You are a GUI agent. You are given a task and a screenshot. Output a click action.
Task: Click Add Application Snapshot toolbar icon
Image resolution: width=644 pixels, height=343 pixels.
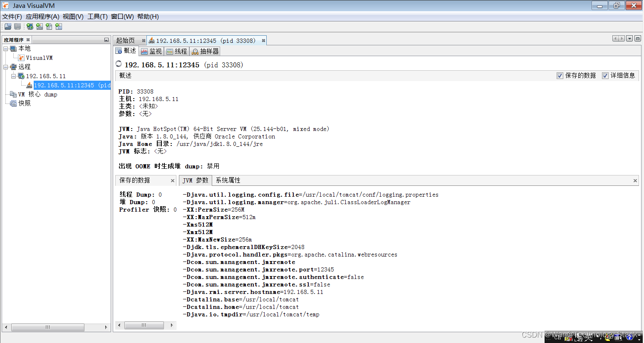pos(59,26)
